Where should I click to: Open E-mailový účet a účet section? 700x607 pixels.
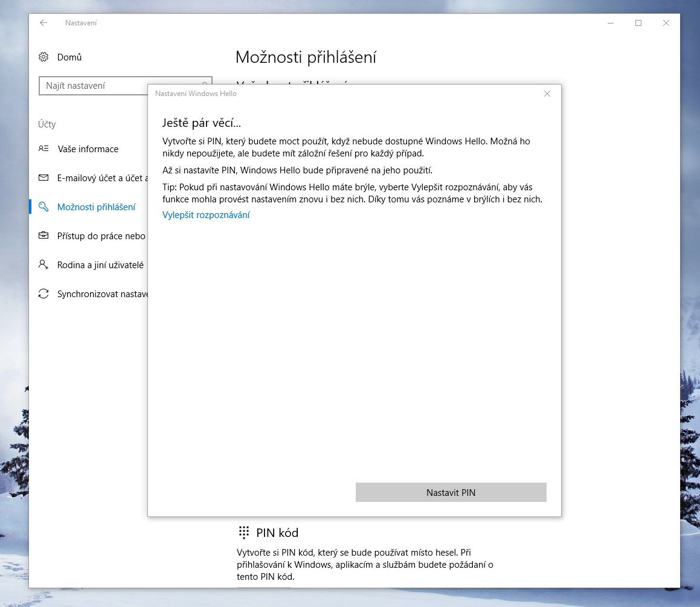103,178
